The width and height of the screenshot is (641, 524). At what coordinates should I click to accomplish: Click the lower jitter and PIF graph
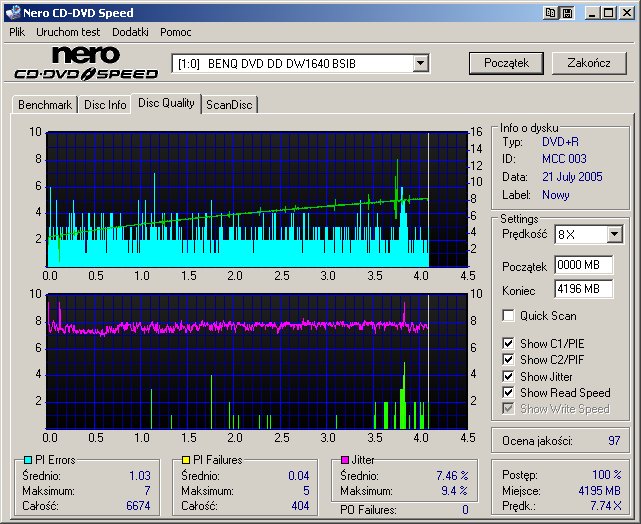tap(257, 361)
